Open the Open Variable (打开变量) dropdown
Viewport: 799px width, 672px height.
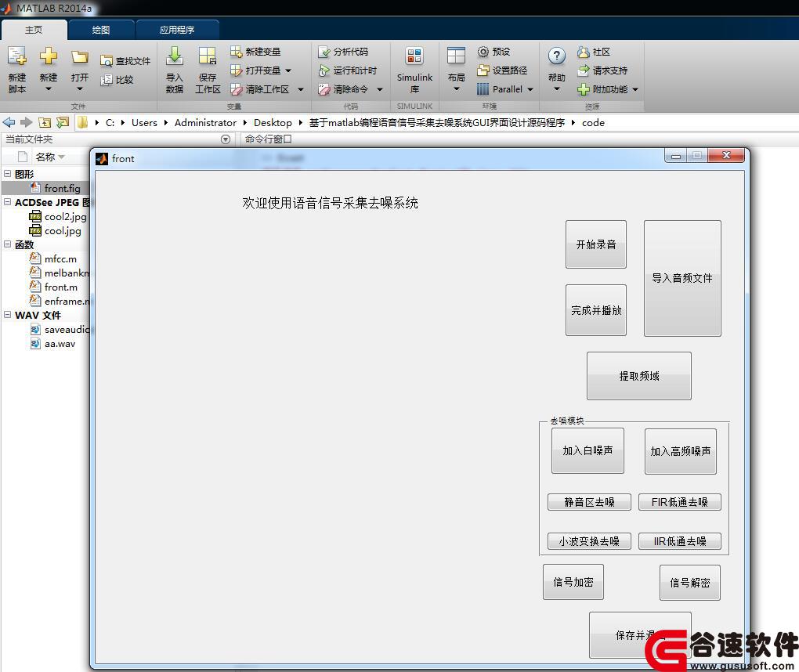pyautogui.click(x=288, y=70)
